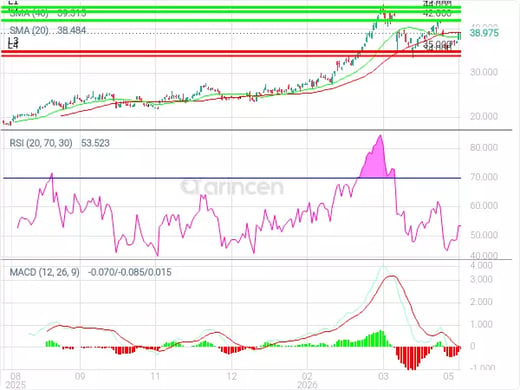Select the RSI (20, 70, 30) label
The height and width of the screenshot is (390, 520).
coord(41,143)
